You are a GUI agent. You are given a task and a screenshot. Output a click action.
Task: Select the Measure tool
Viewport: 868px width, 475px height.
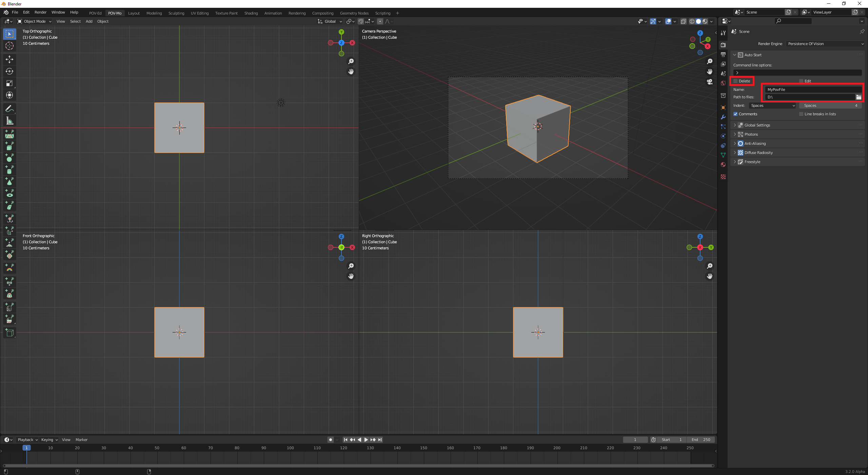(9, 121)
